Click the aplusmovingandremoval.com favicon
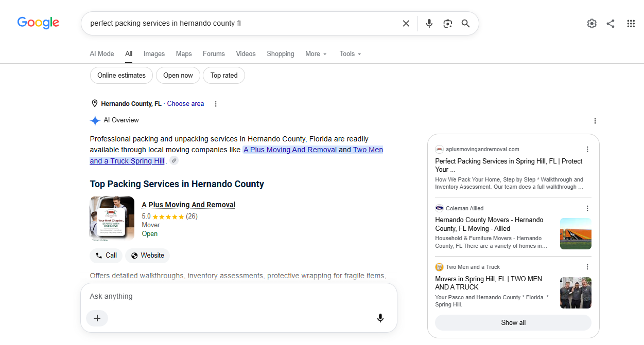644x345 pixels. click(439, 149)
